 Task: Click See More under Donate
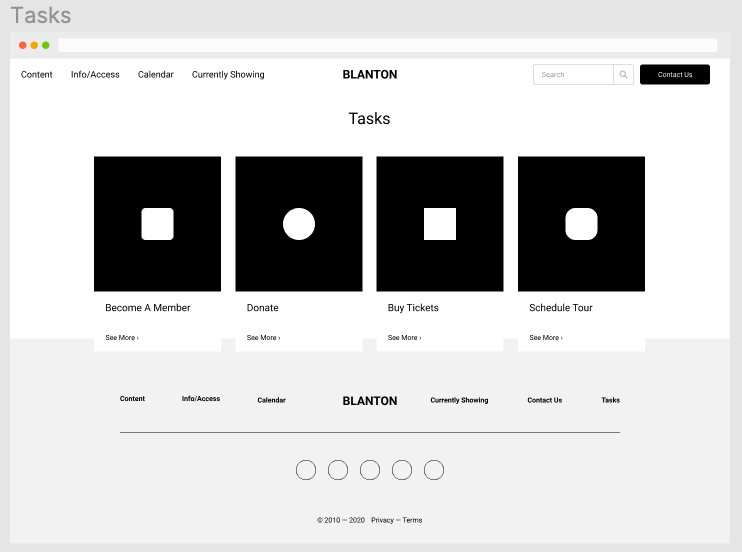pos(264,338)
